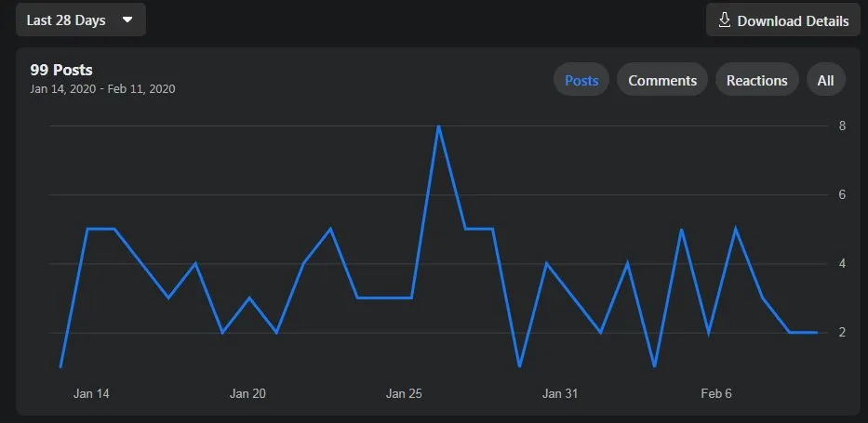Click the y-axis value 8
The width and height of the screenshot is (868, 423).
842,126
